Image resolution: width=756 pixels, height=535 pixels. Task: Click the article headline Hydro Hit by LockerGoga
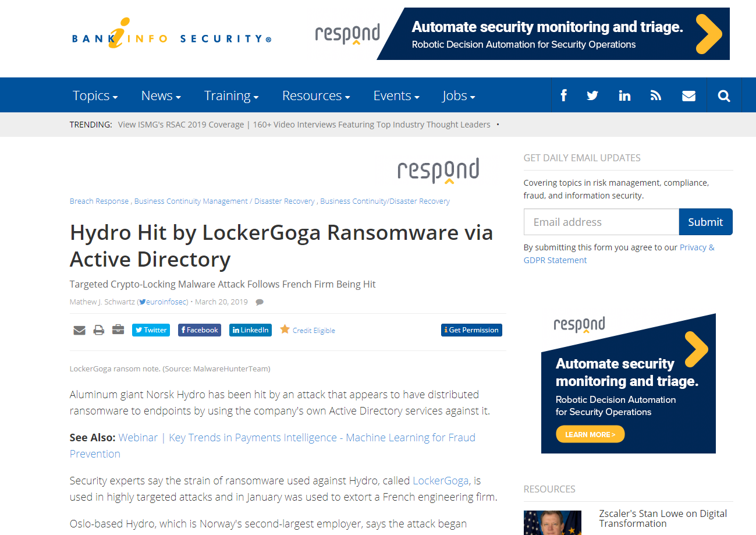(282, 246)
